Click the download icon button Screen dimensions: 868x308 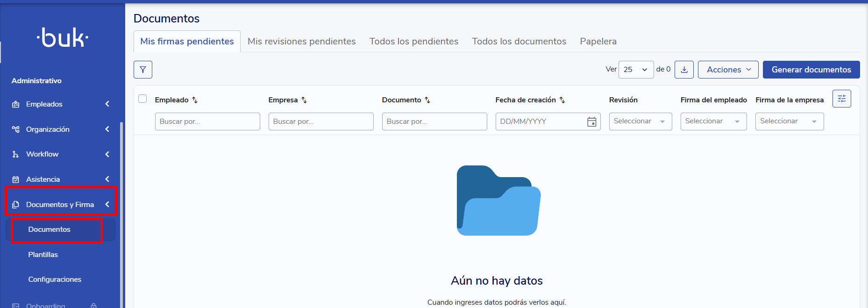[684, 70]
